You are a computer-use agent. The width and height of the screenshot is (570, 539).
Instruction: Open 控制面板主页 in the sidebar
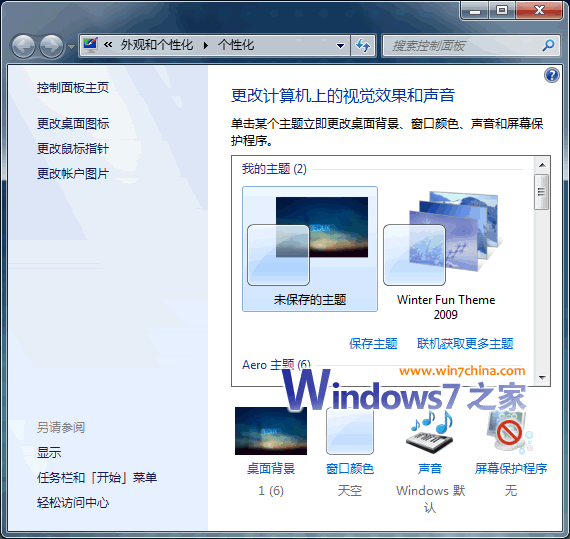pyautogui.click(x=73, y=88)
